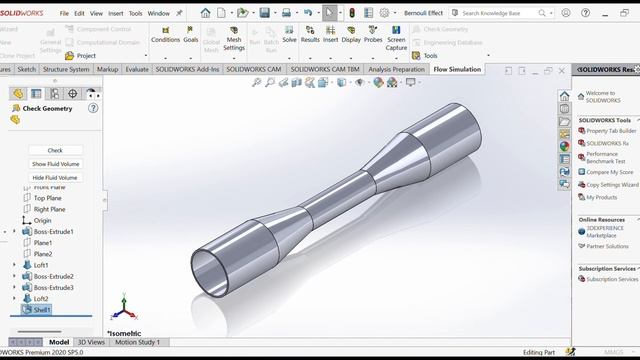
Task: Open the Custom Properties icon in task pane
Action: (564, 159)
